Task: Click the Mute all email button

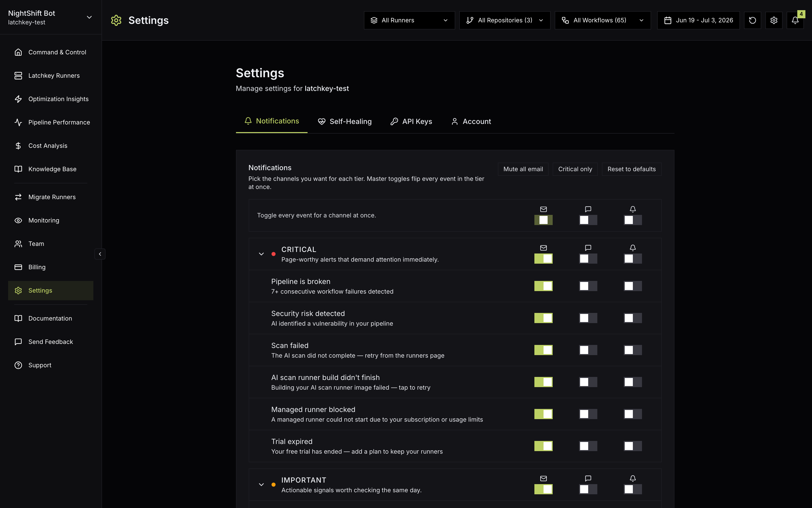Action: pyautogui.click(x=523, y=169)
